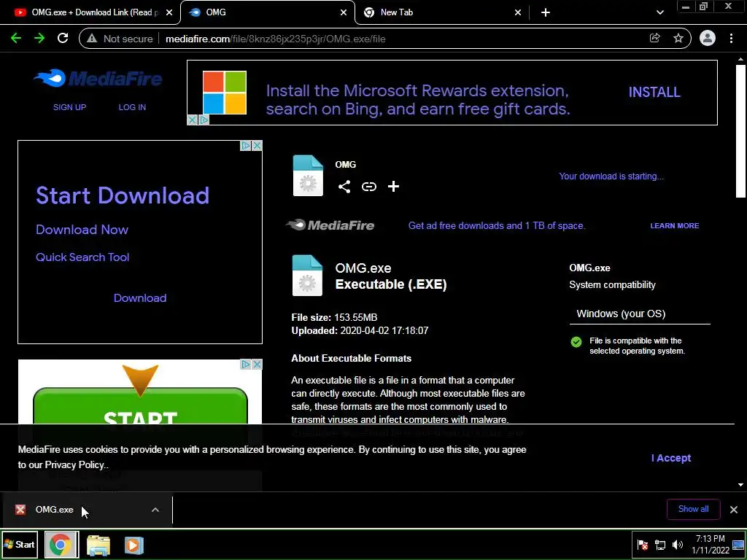
Task: Click the Not secure warning icon
Action: (92, 39)
